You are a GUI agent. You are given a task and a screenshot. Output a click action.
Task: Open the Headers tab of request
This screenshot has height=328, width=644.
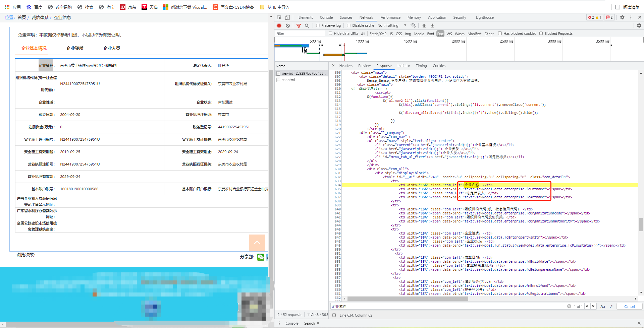pos(346,66)
